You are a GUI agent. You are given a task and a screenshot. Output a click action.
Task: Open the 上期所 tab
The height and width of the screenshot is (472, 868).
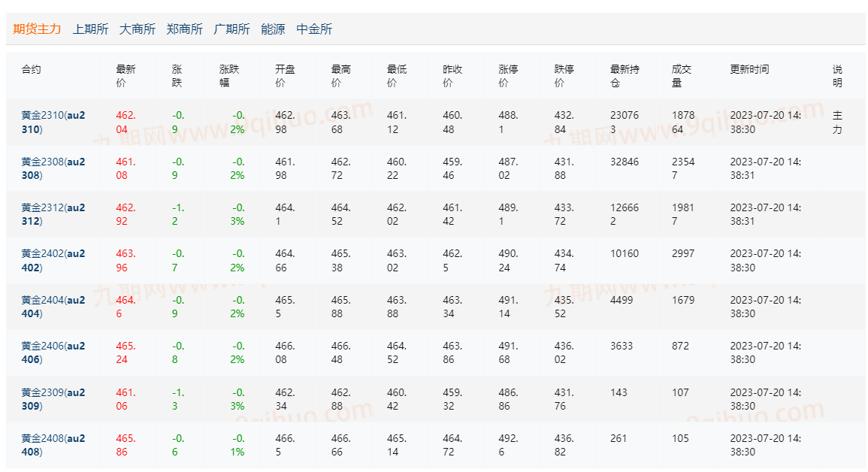coord(90,29)
